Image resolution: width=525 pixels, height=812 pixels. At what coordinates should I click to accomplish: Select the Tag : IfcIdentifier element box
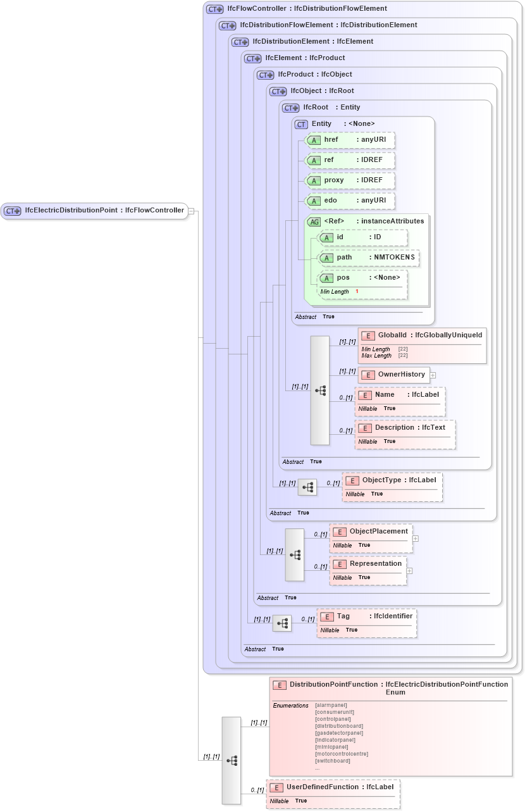pos(367,621)
